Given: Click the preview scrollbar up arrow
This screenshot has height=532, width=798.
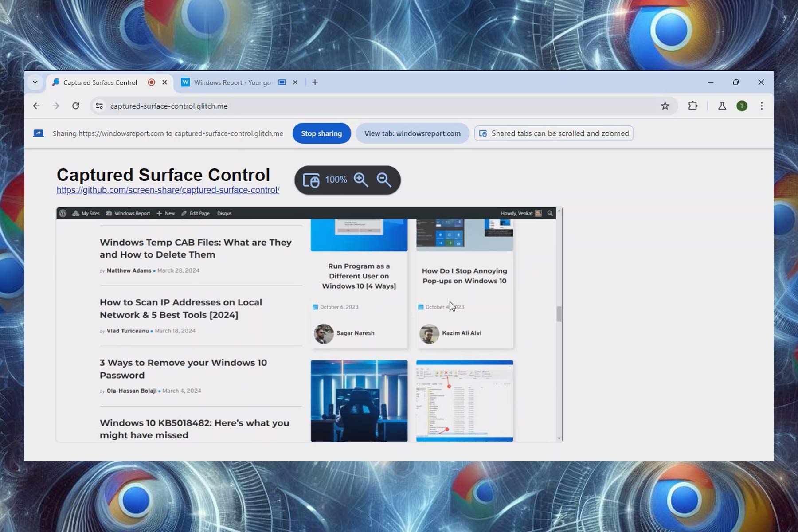Looking at the screenshot, I should (559, 211).
